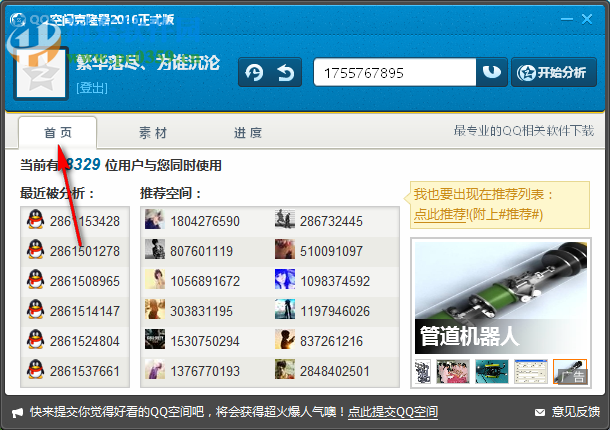Screen dimensions: 610x430
Task: Click avatar next to 1530750294
Action: coord(155,339)
